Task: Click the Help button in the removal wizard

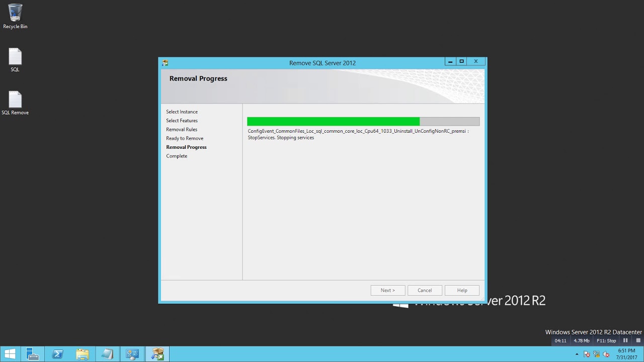Action: coord(462,290)
